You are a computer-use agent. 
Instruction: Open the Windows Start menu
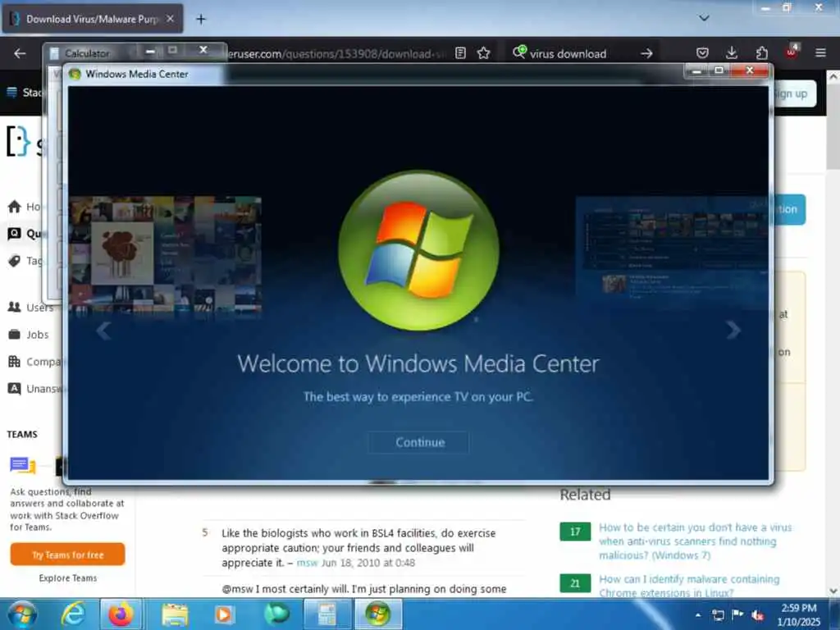click(x=22, y=614)
